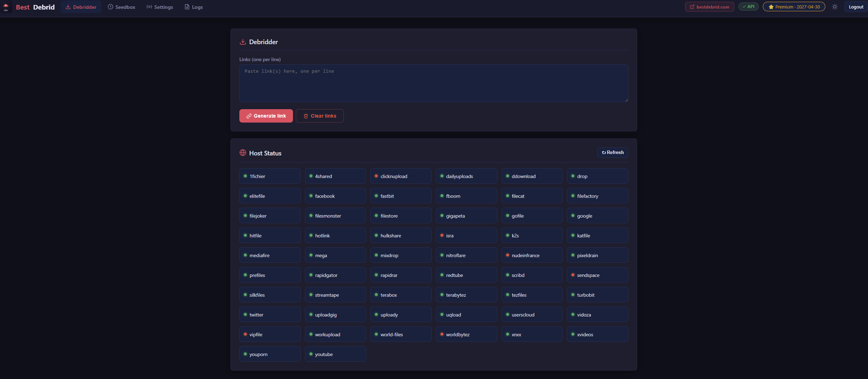Refresh the Host Status list
Viewport: 868px width, 379px height.
tap(613, 153)
